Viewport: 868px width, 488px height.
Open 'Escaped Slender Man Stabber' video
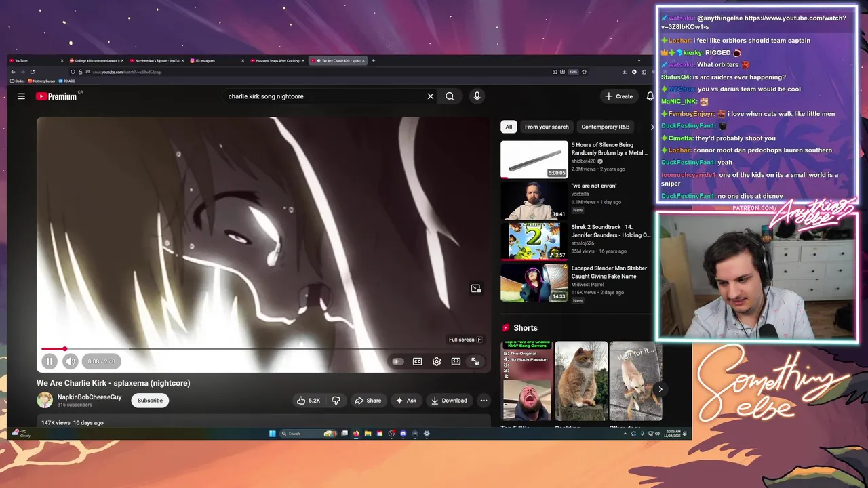tap(534, 283)
